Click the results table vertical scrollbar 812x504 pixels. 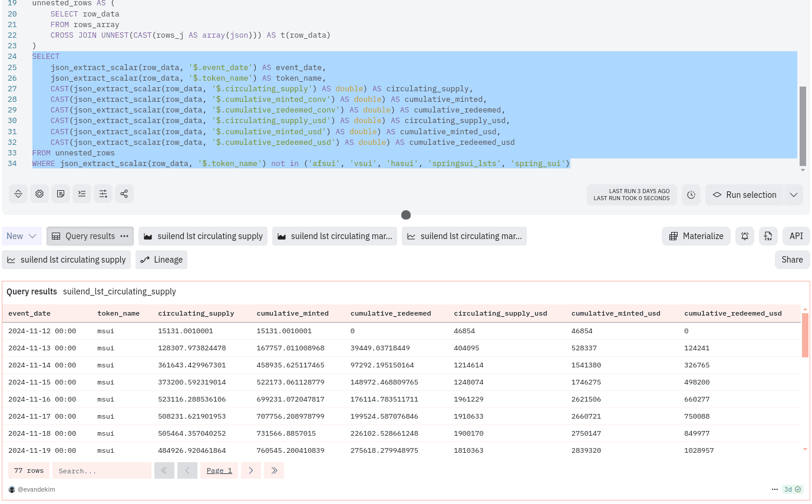click(805, 335)
